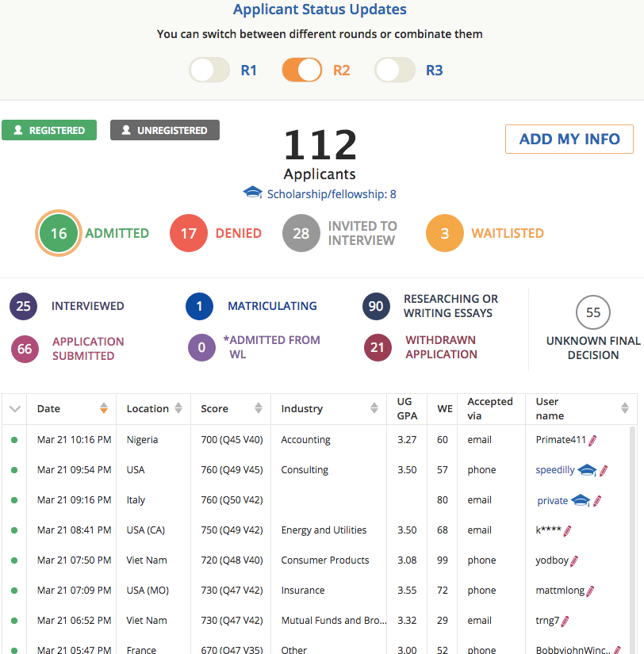Turn on the R3 round toggle

pos(395,70)
